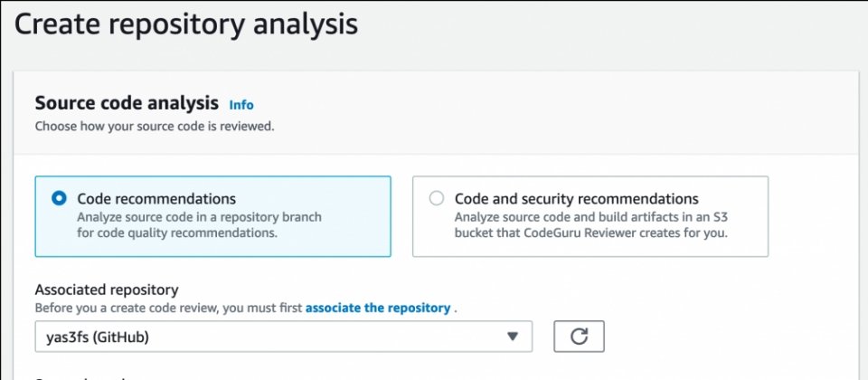The image size is (868, 380).
Task: Open the Info link beside Source code analysis
Action: (x=241, y=105)
